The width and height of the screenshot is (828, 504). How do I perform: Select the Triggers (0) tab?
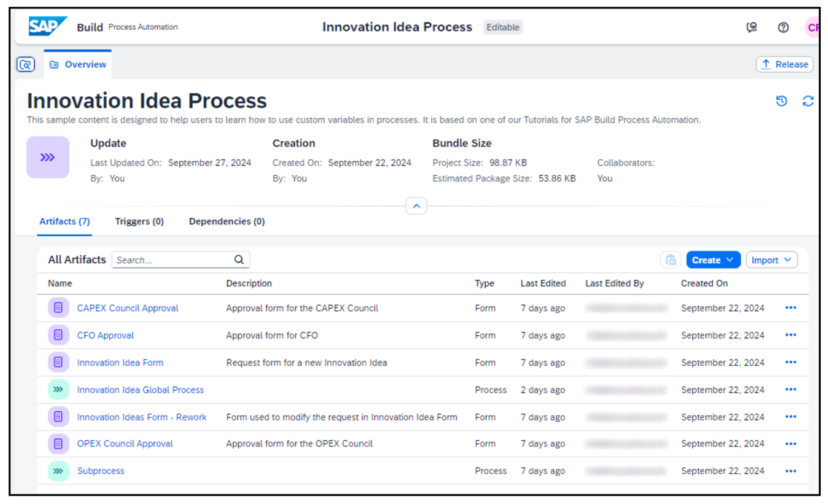click(140, 221)
